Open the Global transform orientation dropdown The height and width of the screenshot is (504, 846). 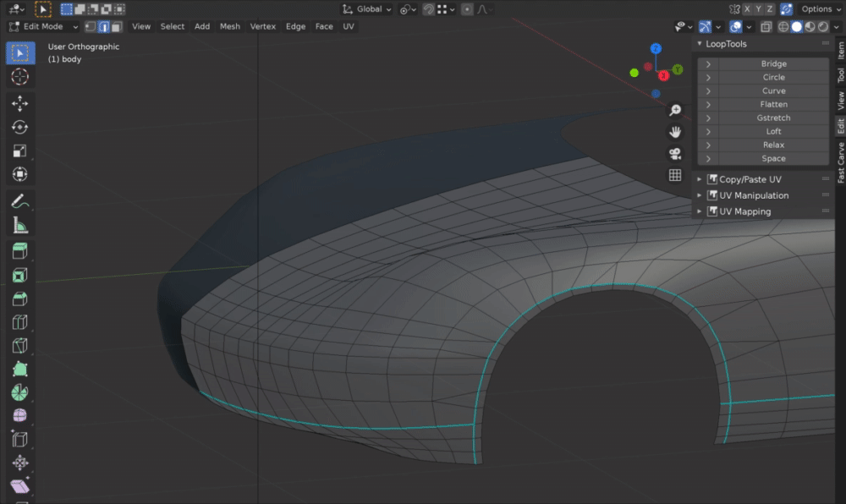[367, 9]
